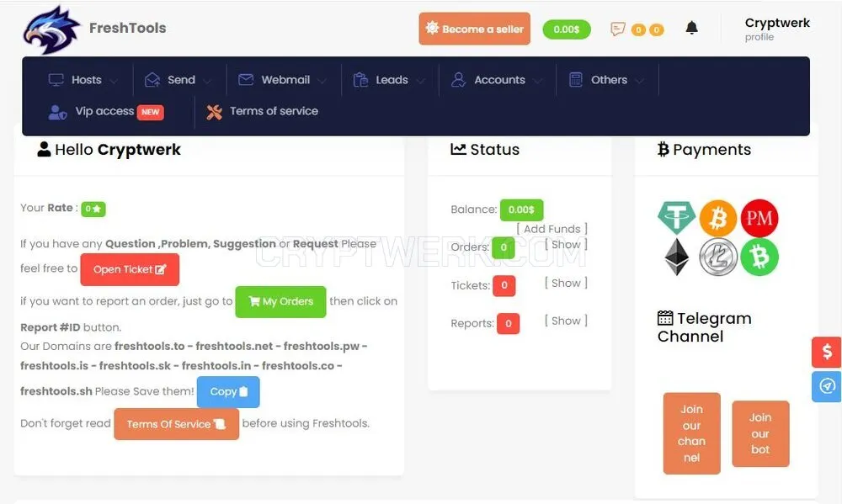Open the Cryptwerk profile link
This screenshot has height=504, width=842.
(x=777, y=29)
